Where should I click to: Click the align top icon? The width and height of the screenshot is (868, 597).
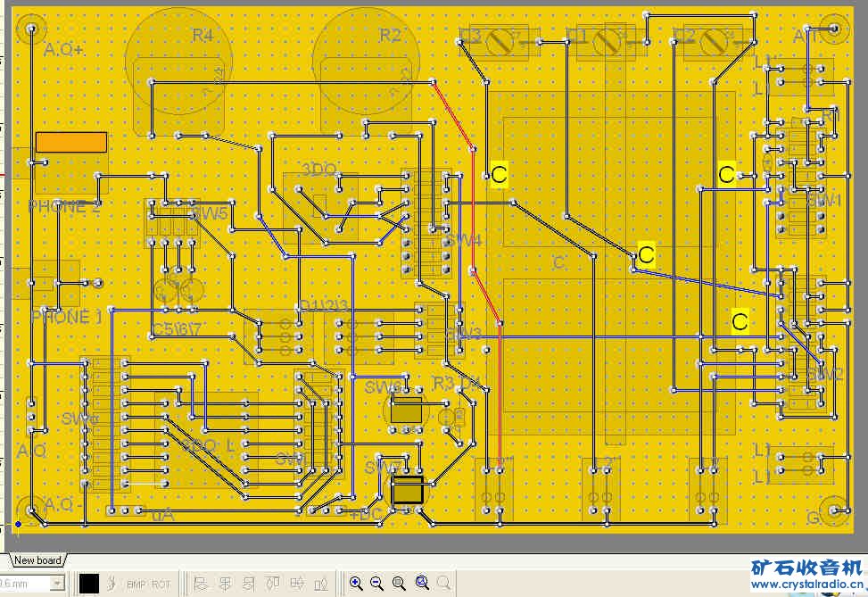coord(273,583)
